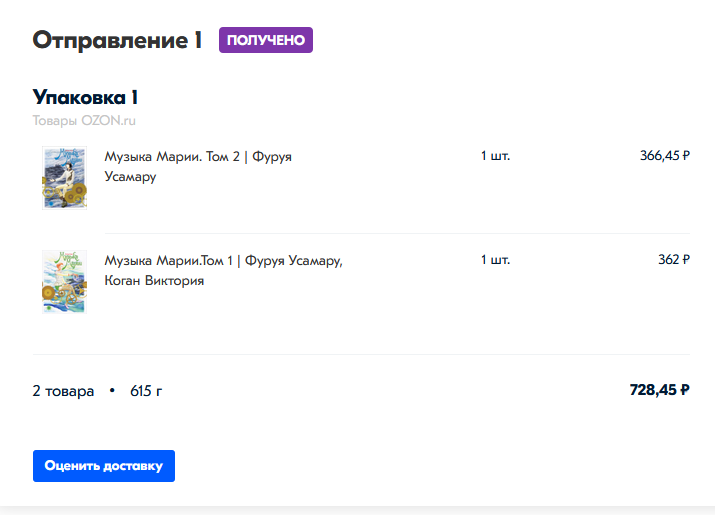This screenshot has width=715, height=515.
Task: Click the total 728,45 ₽ amount
Action: click(x=659, y=390)
